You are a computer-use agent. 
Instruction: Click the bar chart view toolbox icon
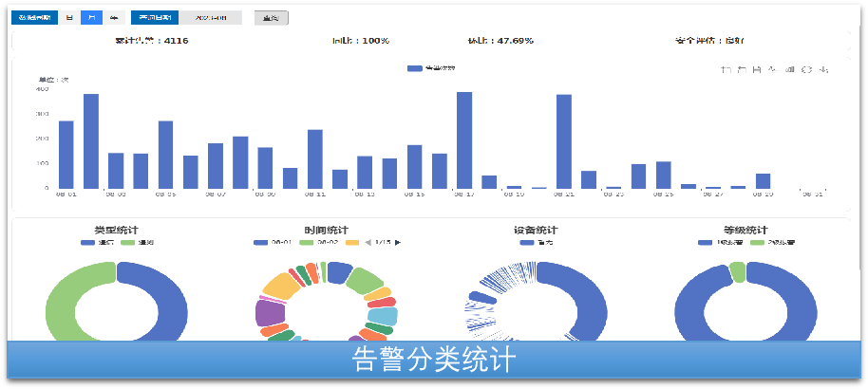(789, 69)
